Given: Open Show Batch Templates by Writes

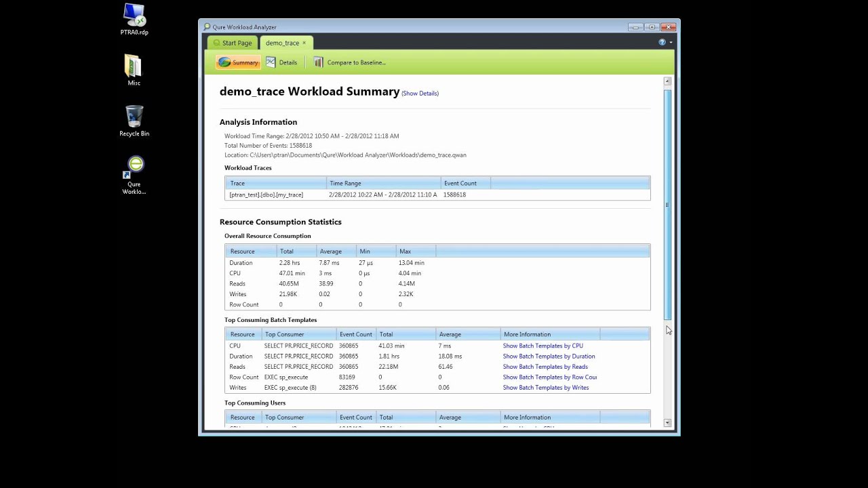Looking at the screenshot, I should [546, 388].
